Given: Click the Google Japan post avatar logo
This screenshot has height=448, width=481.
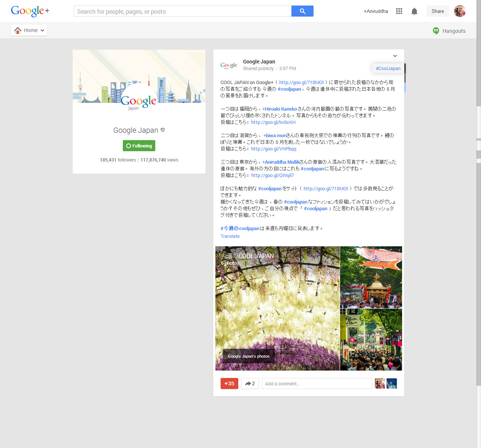Looking at the screenshot, I should tap(229, 65).
